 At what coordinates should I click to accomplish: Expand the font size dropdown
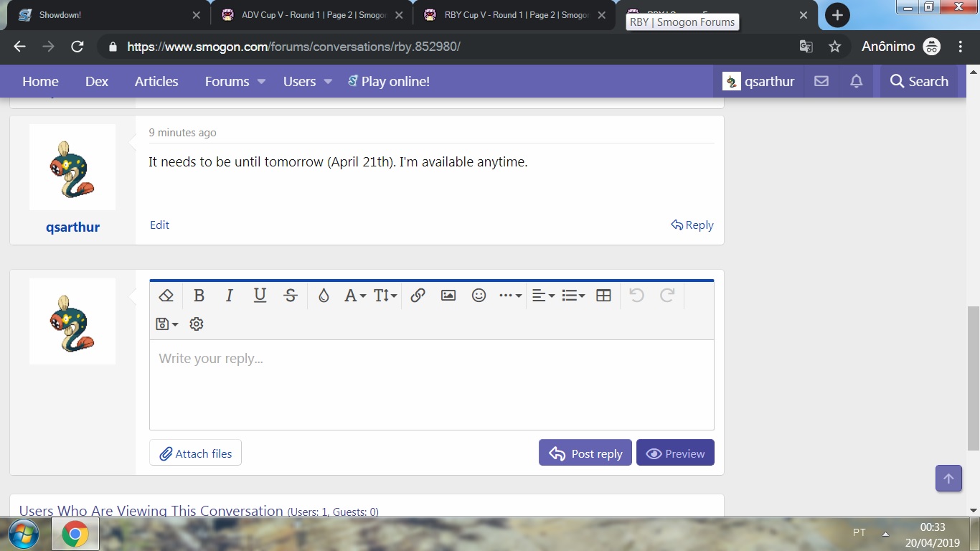(x=385, y=296)
